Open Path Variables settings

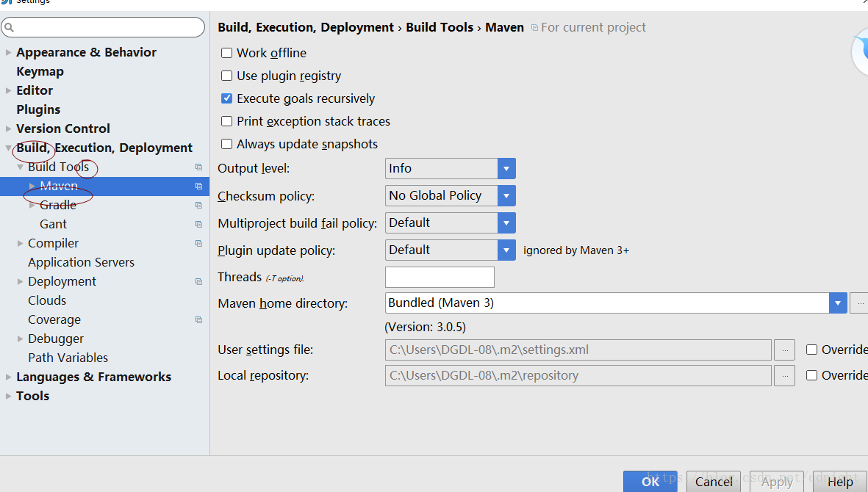coord(68,358)
